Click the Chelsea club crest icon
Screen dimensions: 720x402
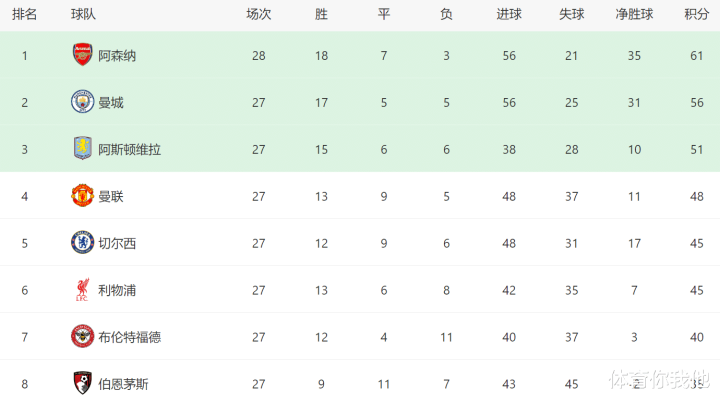pyautogui.click(x=82, y=243)
